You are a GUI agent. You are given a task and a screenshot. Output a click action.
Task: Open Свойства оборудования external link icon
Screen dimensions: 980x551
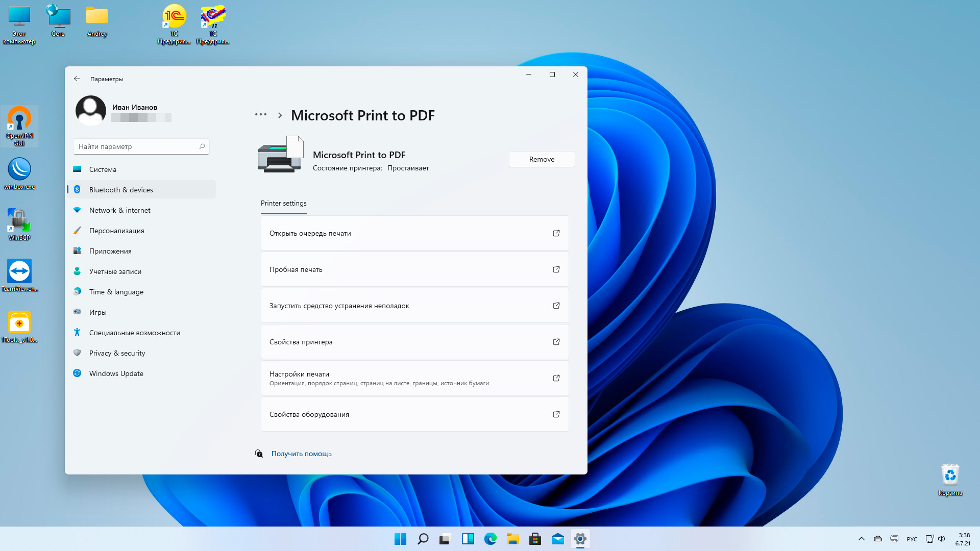pyautogui.click(x=556, y=414)
